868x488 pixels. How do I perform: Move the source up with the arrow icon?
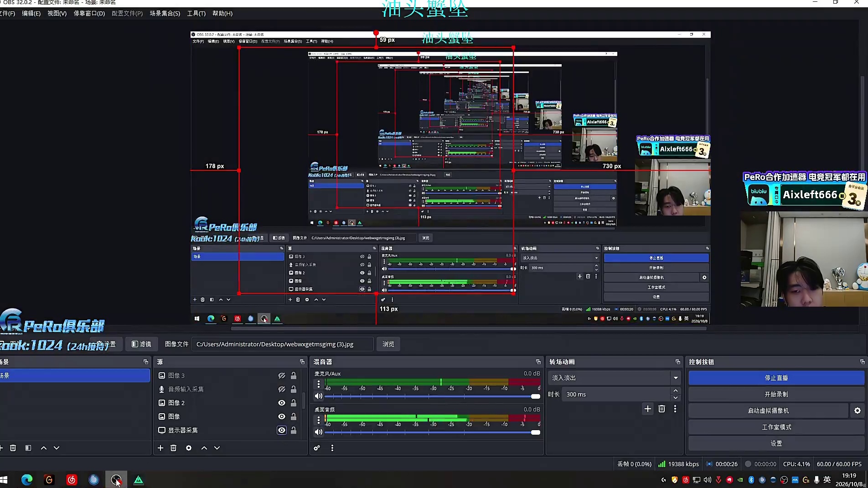click(204, 448)
